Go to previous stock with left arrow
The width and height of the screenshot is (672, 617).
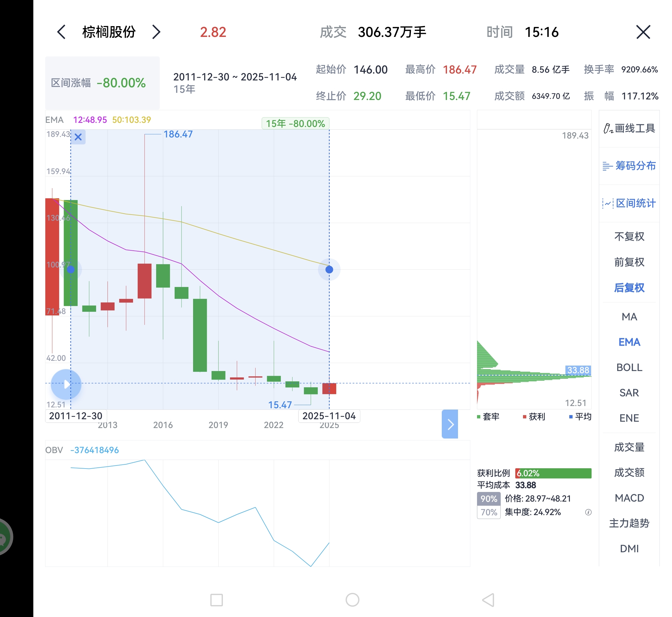point(61,32)
